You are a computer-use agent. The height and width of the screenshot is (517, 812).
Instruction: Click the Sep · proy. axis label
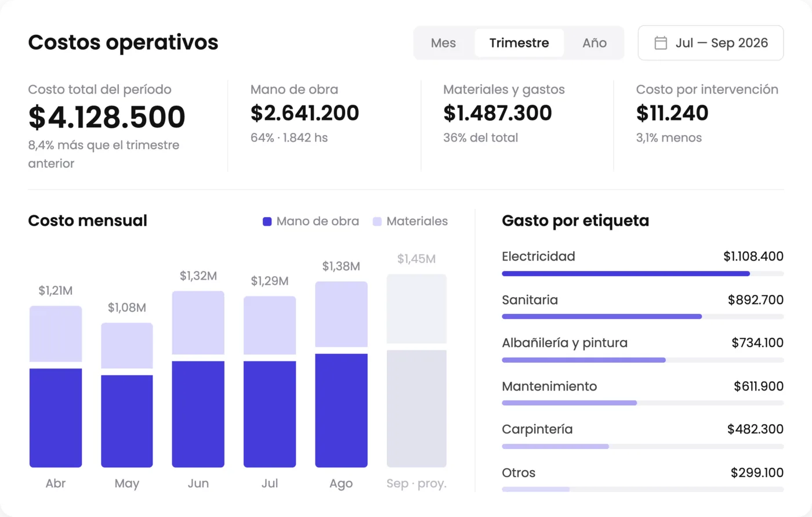416,484
